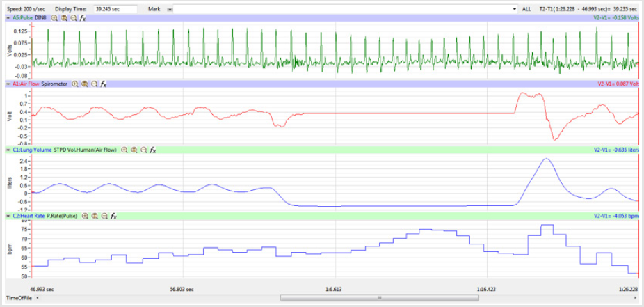Open the Mark presets dropdown
The height and width of the screenshot is (307, 644).
(x=515, y=8)
